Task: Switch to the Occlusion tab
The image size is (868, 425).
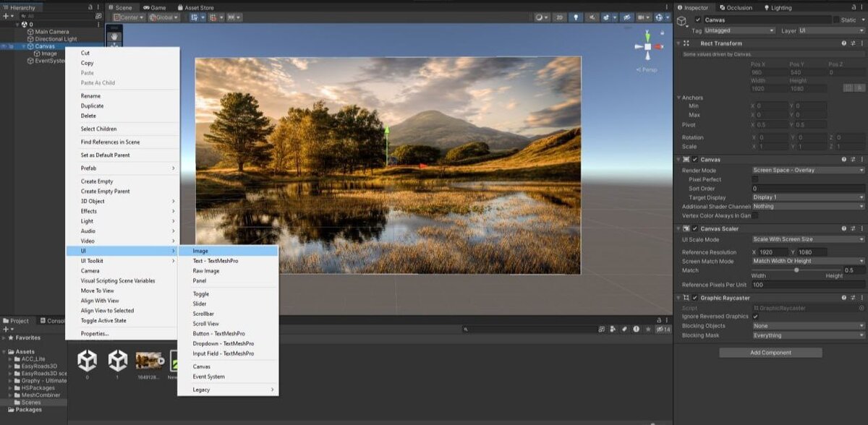Action: coord(735,7)
